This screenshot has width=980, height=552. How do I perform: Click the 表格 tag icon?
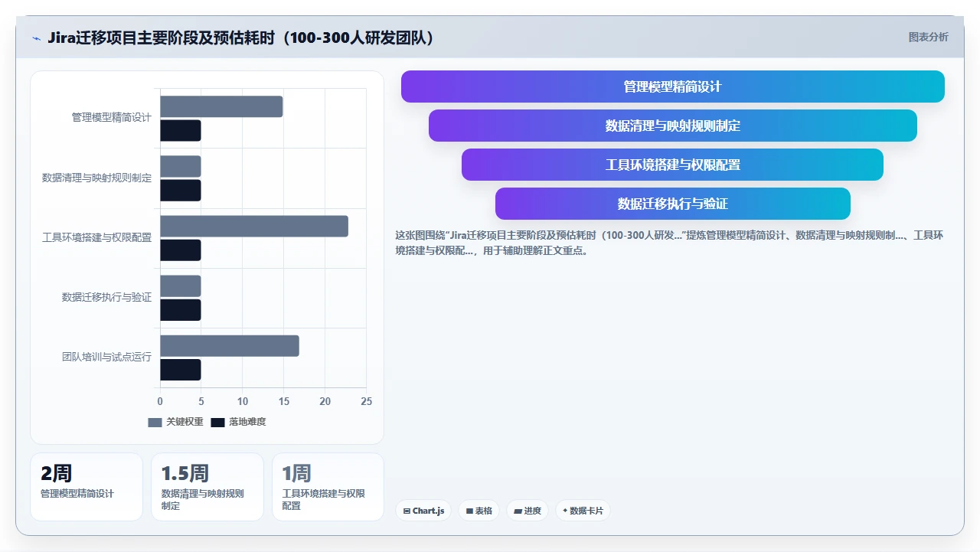coord(469,511)
